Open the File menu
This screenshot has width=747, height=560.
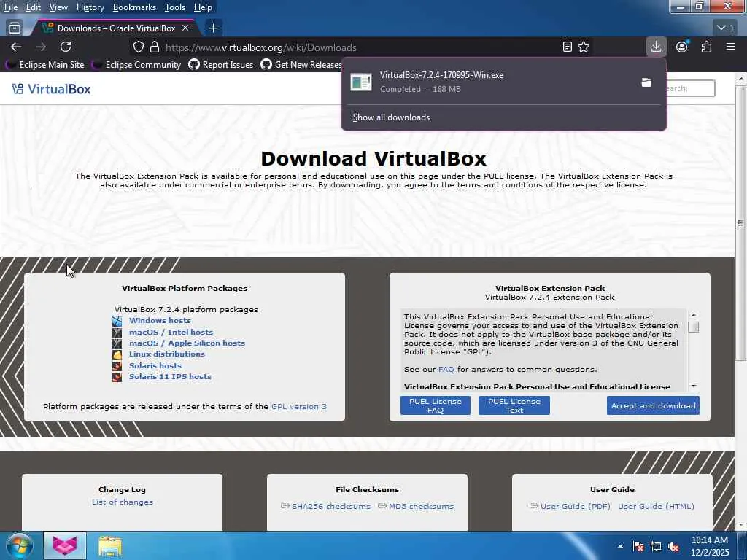click(10, 7)
